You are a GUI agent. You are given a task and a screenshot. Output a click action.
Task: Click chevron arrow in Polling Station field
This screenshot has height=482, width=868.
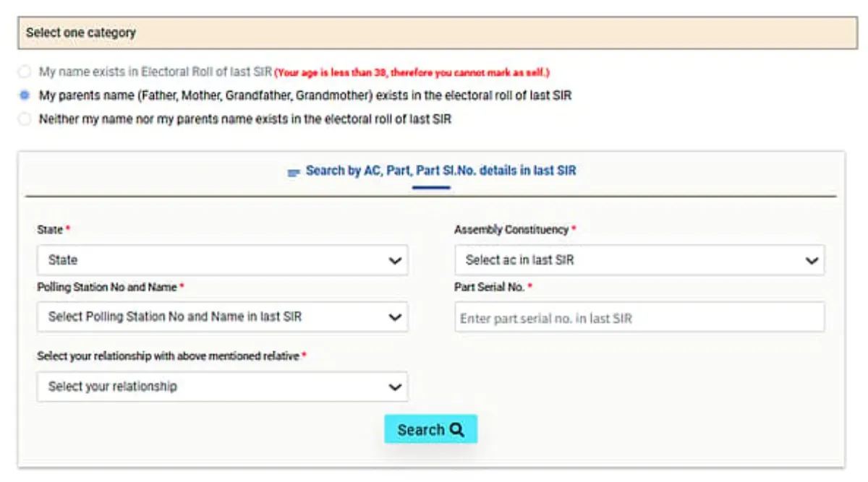coord(395,317)
